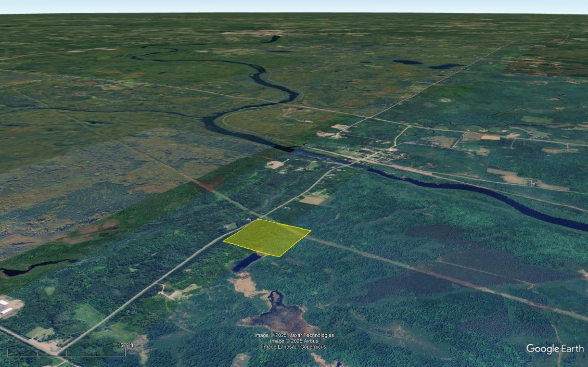The height and width of the screenshot is (367, 588).
Task: Click the horizon sky at top of view
Action: (294, 5)
